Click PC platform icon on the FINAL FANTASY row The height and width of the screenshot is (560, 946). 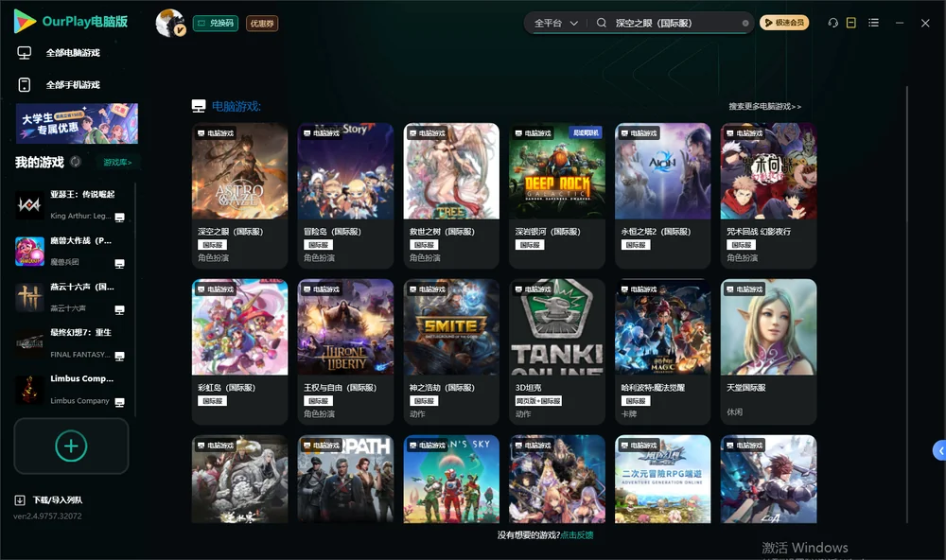[119, 356]
